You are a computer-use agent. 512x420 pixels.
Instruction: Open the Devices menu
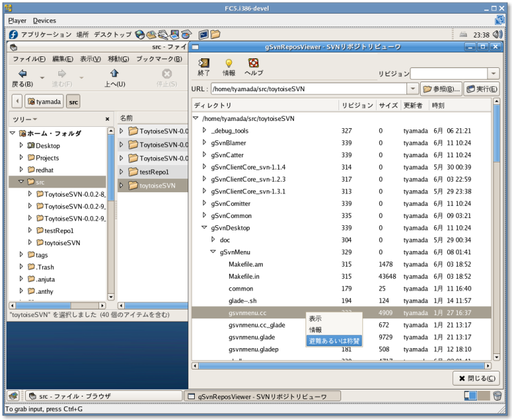[x=45, y=21]
